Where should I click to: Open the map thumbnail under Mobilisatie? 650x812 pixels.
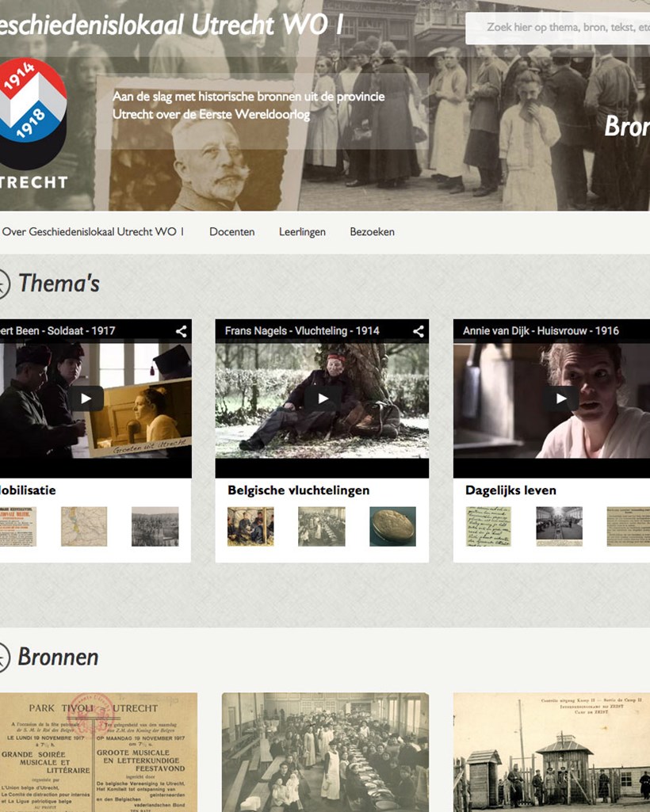pyautogui.click(x=84, y=526)
